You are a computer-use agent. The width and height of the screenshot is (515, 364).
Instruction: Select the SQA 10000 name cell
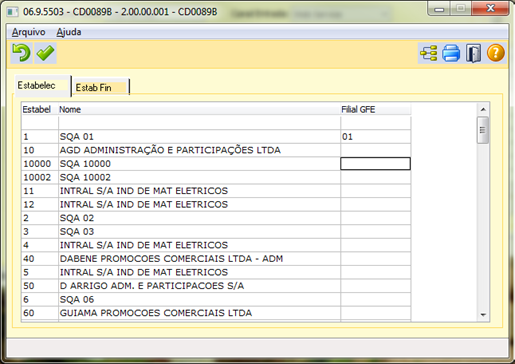point(199,164)
